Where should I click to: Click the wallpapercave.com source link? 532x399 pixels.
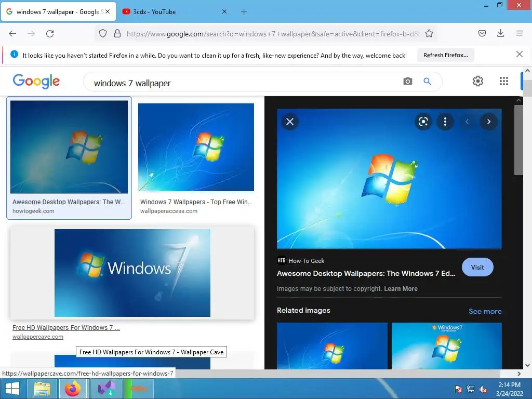tap(37, 337)
